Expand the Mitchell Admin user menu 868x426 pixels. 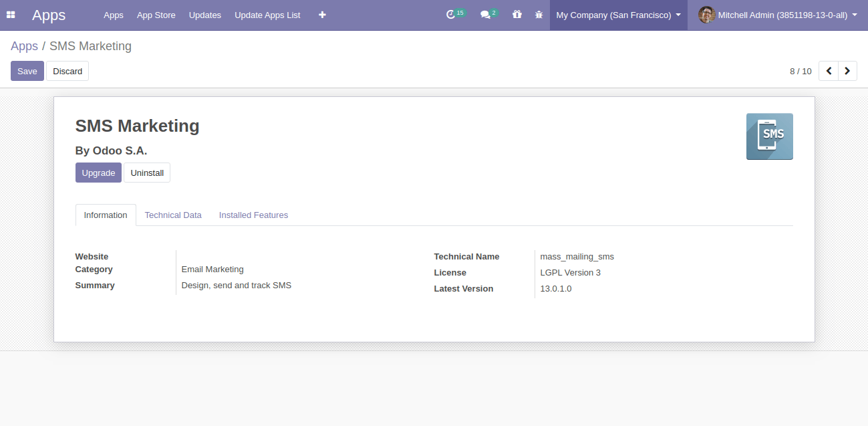click(x=778, y=15)
